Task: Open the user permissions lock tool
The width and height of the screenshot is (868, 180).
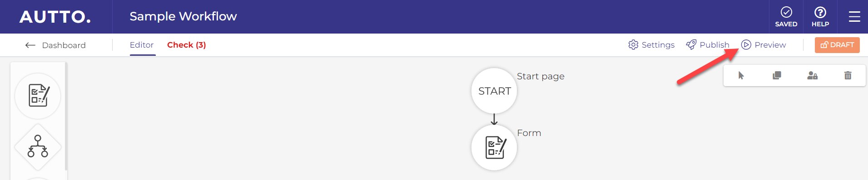Action: [812, 75]
